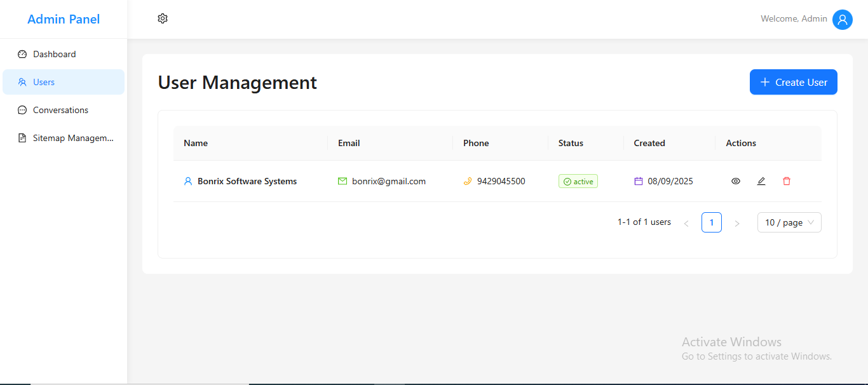This screenshot has height=385, width=868.
Task: Click the envelope icon beside bonrix@gmail.com
Action: pyautogui.click(x=341, y=181)
